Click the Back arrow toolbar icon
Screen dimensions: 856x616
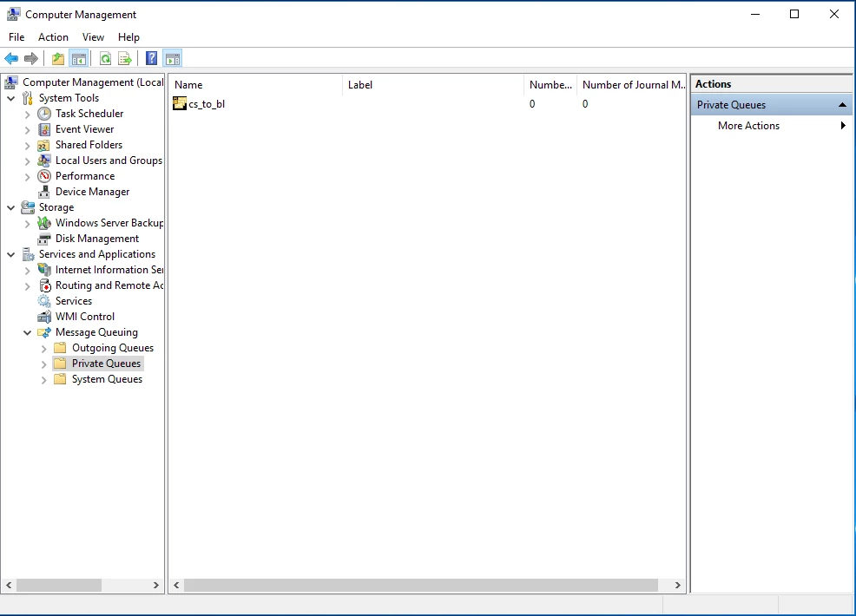pyautogui.click(x=11, y=58)
